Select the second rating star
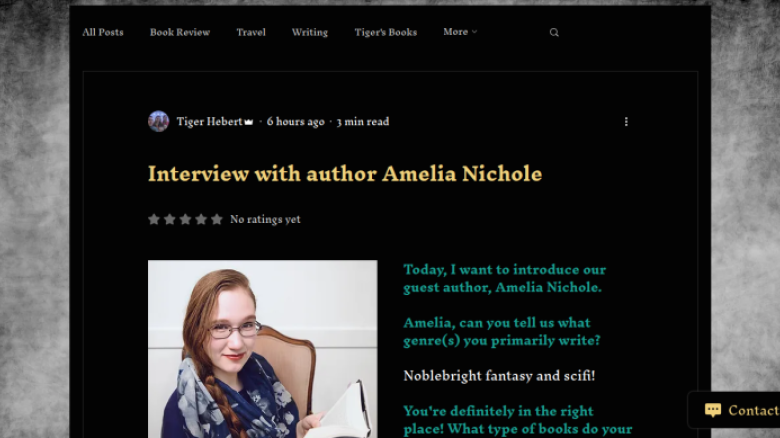780x438 pixels. click(170, 219)
